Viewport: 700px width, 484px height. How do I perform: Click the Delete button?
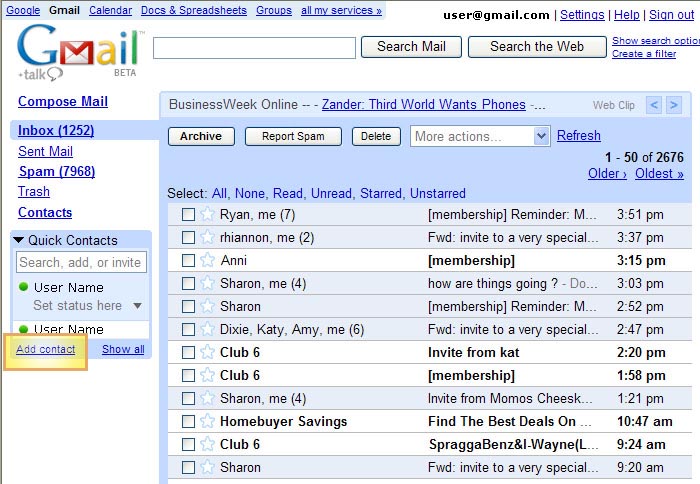pos(376,136)
